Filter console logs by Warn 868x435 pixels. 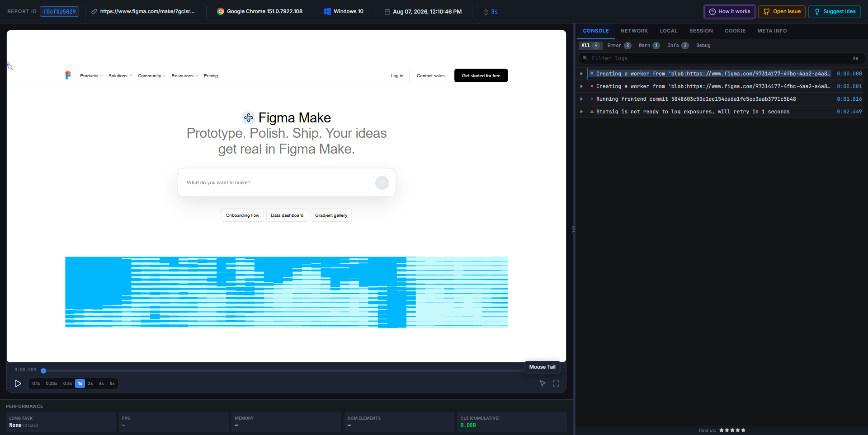tap(649, 46)
